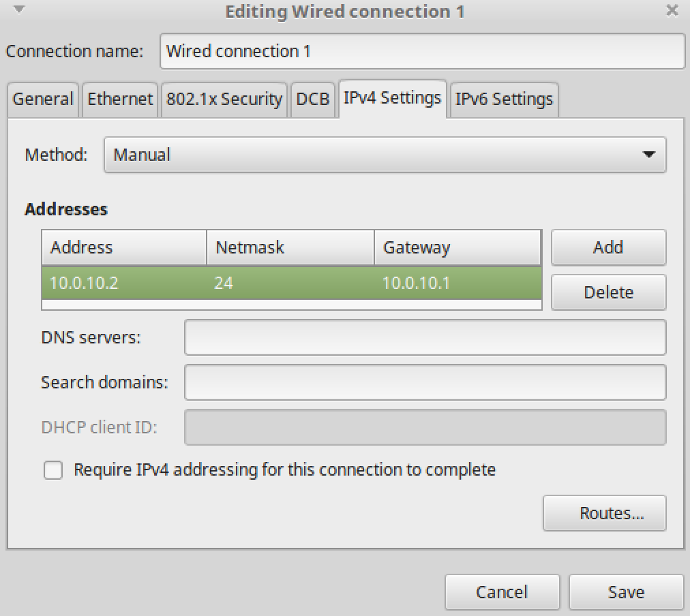Image resolution: width=690 pixels, height=616 pixels.
Task: Focus the DNS servers field
Action: click(425, 338)
